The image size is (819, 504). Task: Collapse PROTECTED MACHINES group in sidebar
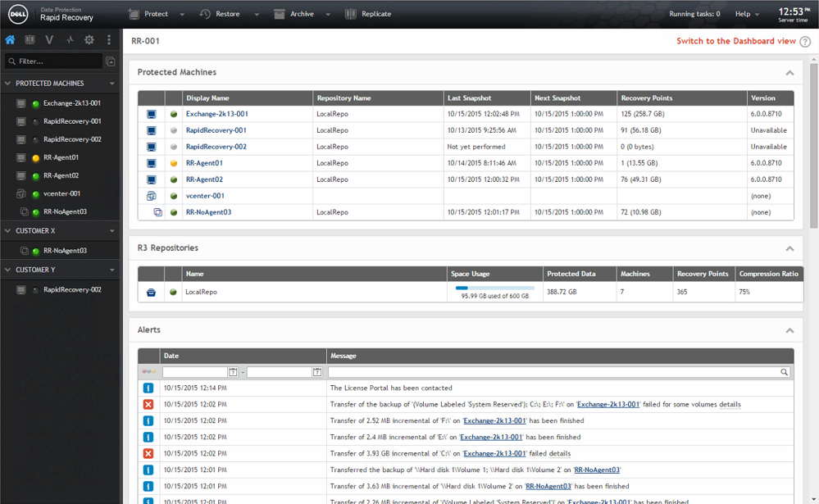pos(8,83)
